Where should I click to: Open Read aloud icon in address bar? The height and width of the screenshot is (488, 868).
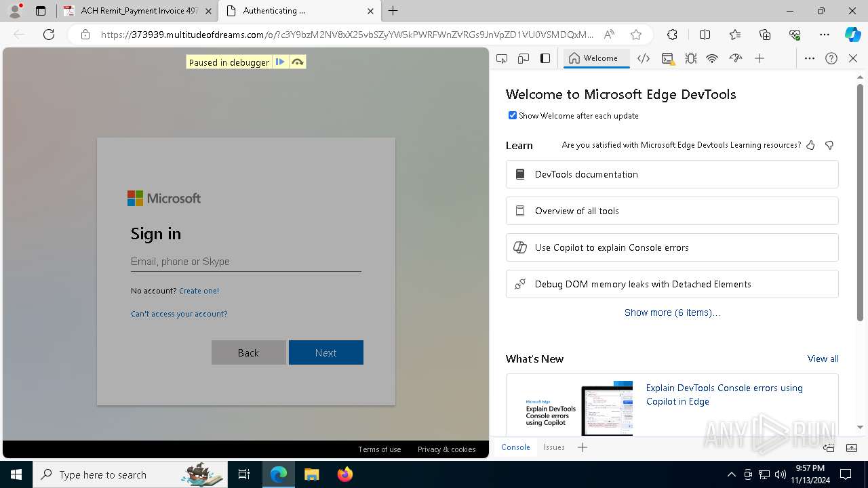point(609,35)
